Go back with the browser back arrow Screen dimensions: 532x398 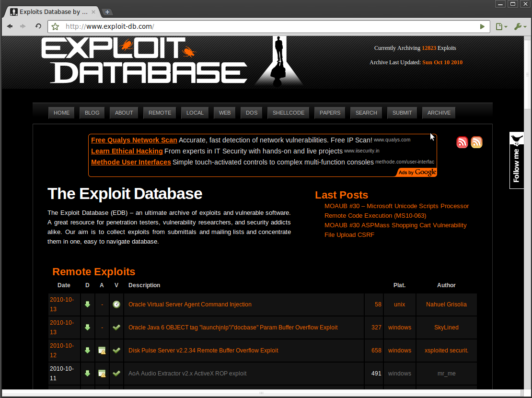pos(10,26)
